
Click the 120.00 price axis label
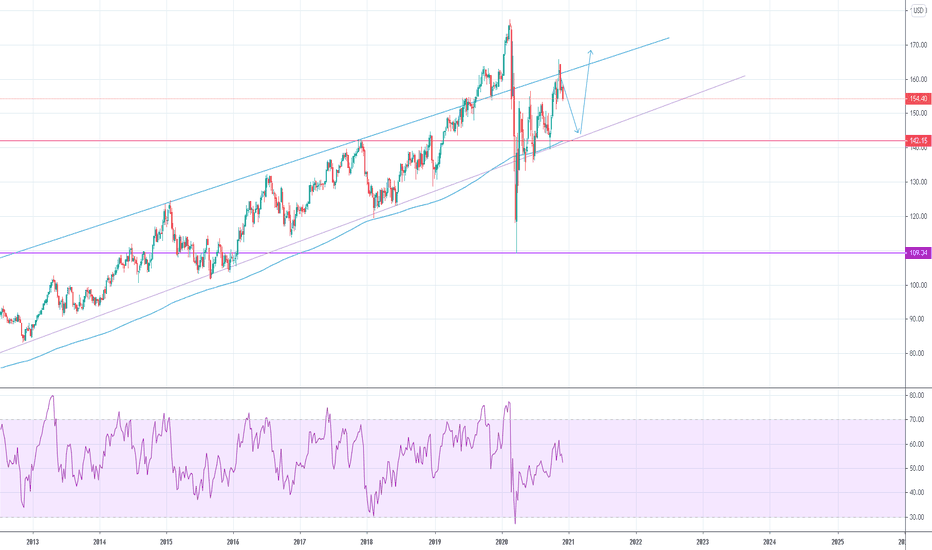pyautogui.click(x=918, y=216)
